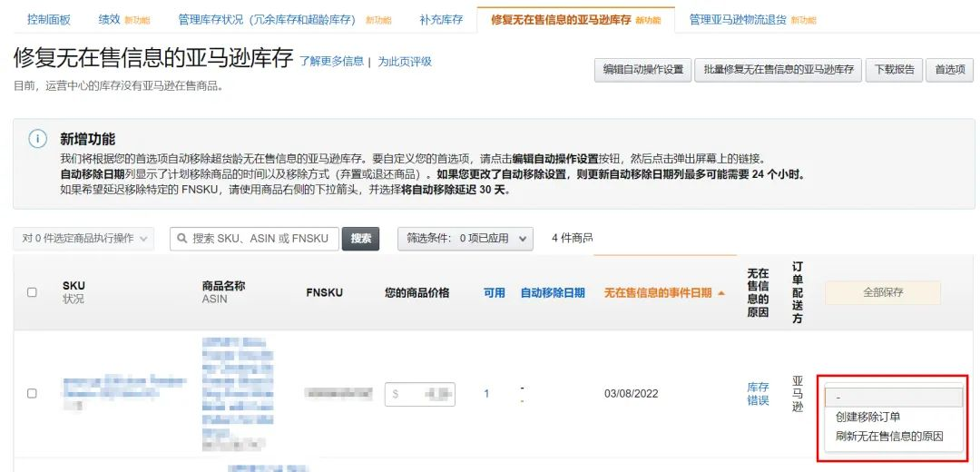
Task: Click the 库存错误 reason link
Action: 758,394
